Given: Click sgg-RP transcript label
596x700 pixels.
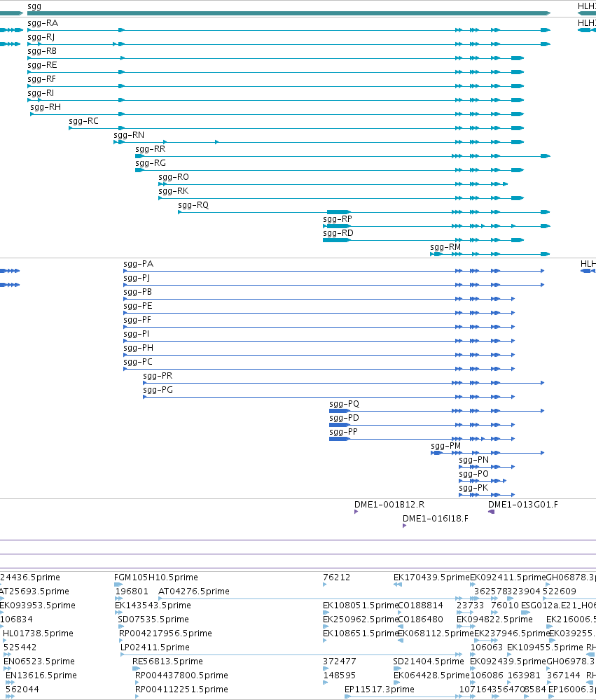Looking at the screenshot, I should pos(338,218).
